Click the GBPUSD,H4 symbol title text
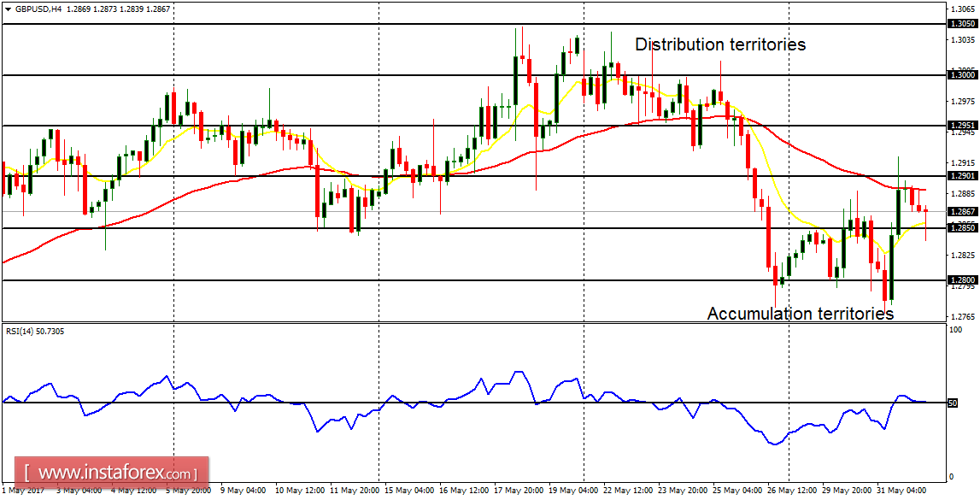The width and height of the screenshot is (980, 500). click(36, 9)
